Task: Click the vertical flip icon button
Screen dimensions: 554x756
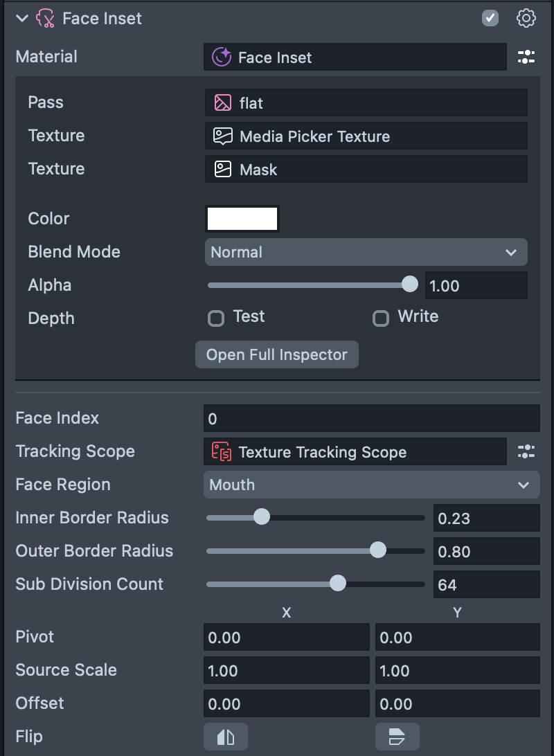Action: point(397,737)
